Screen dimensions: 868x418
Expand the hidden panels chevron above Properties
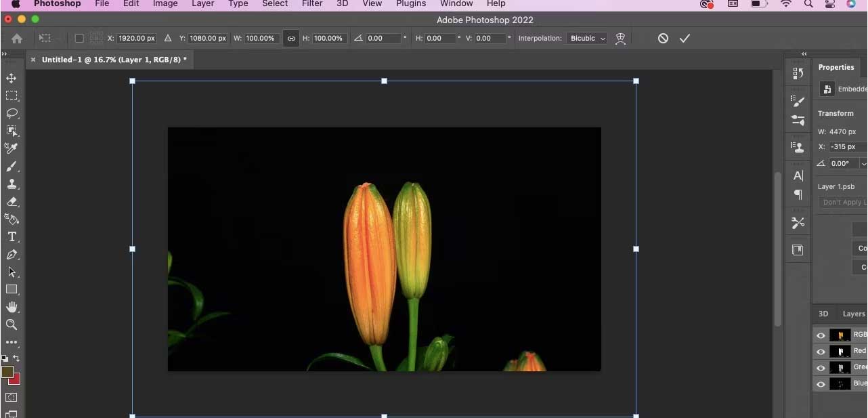click(804, 54)
